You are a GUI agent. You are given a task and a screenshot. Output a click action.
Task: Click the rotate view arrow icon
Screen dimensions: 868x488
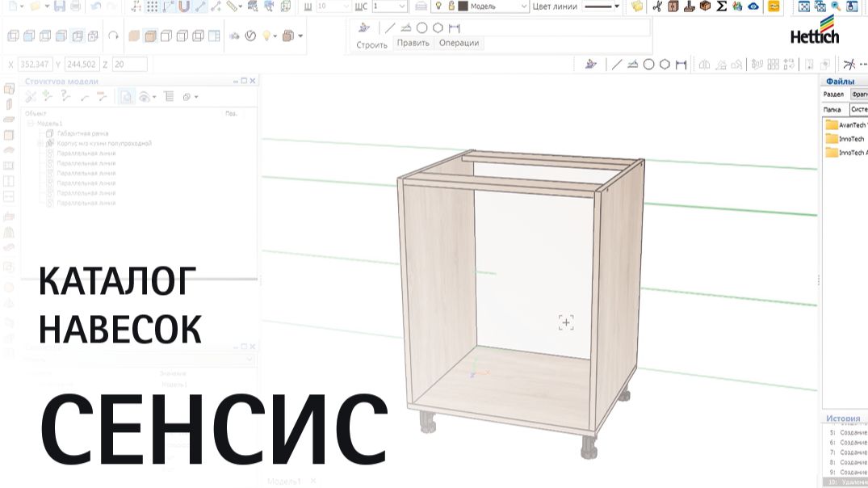point(114,36)
